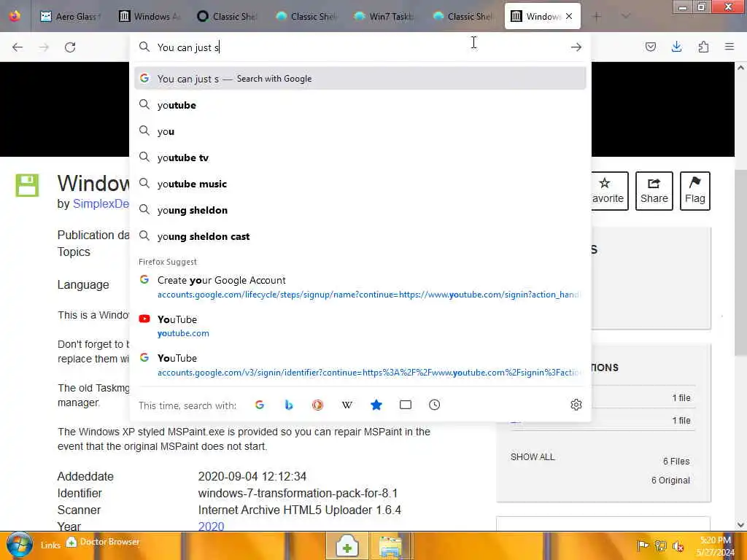This screenshot has width=747, height=560.
Task: Click the muted volume tray icon
Action: [x=678, y=546]
